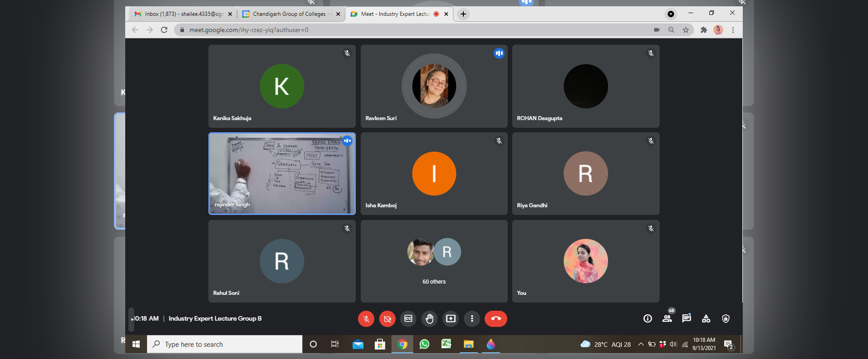Reload the Meet page
The image size is (868, 359).
click(x=164, y=30)
